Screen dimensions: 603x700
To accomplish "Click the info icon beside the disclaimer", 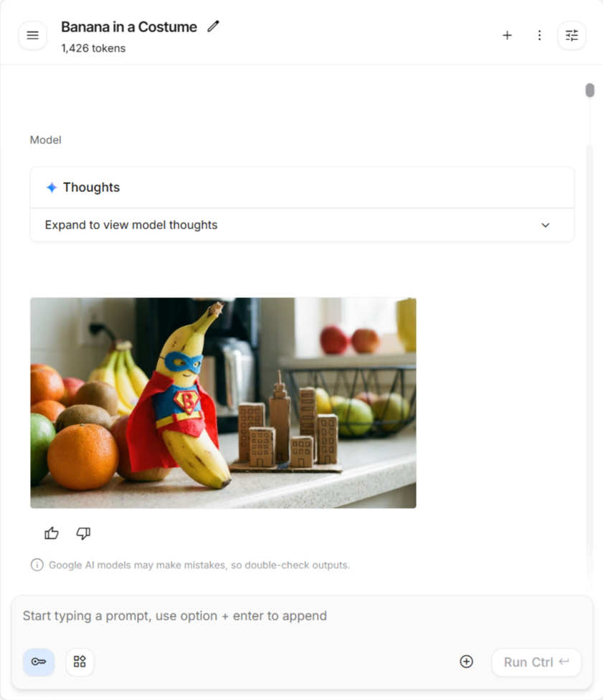I will tap(37, 565).
